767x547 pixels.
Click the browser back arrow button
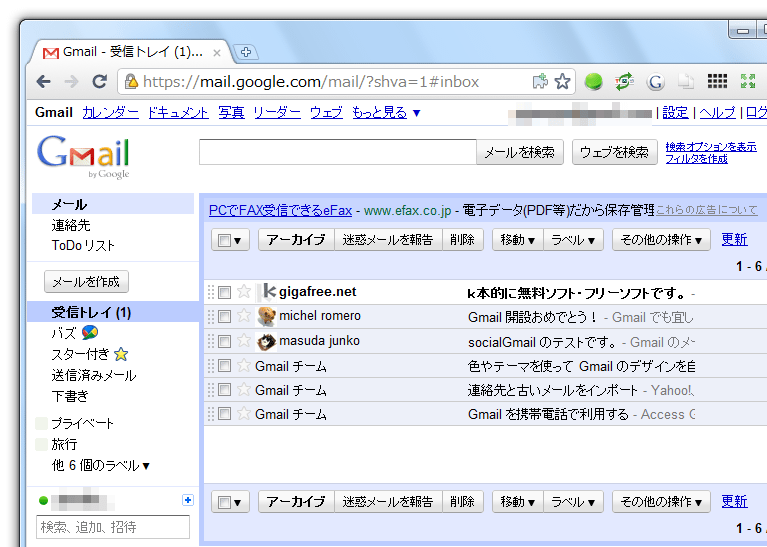(x=44, y=82)
